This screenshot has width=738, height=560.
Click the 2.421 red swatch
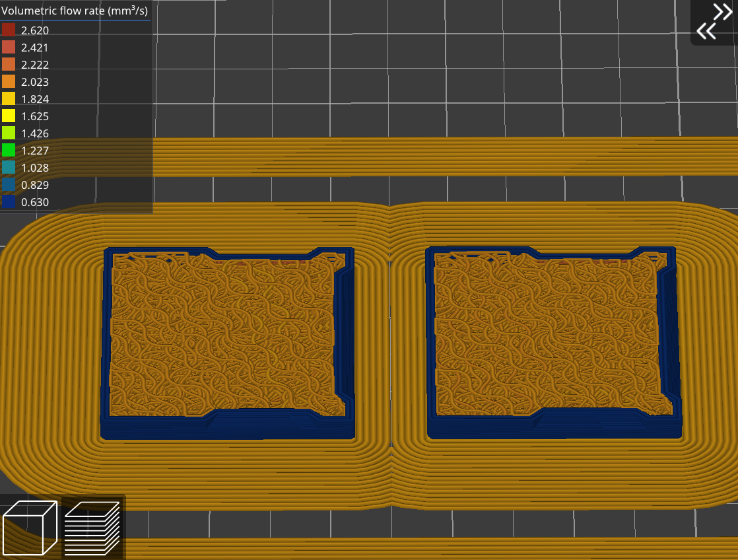click(x=9, y=47)
